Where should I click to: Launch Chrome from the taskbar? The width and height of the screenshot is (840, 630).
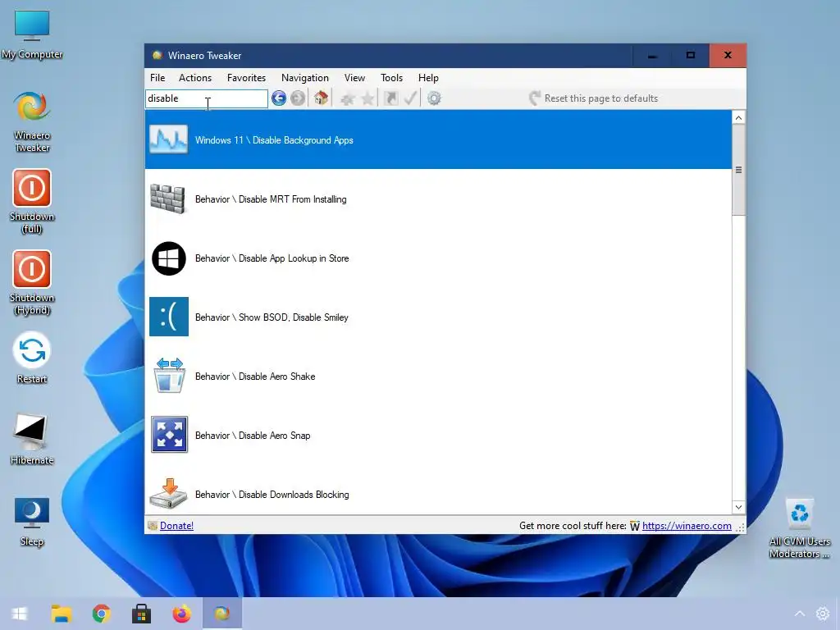pos(101,614)
